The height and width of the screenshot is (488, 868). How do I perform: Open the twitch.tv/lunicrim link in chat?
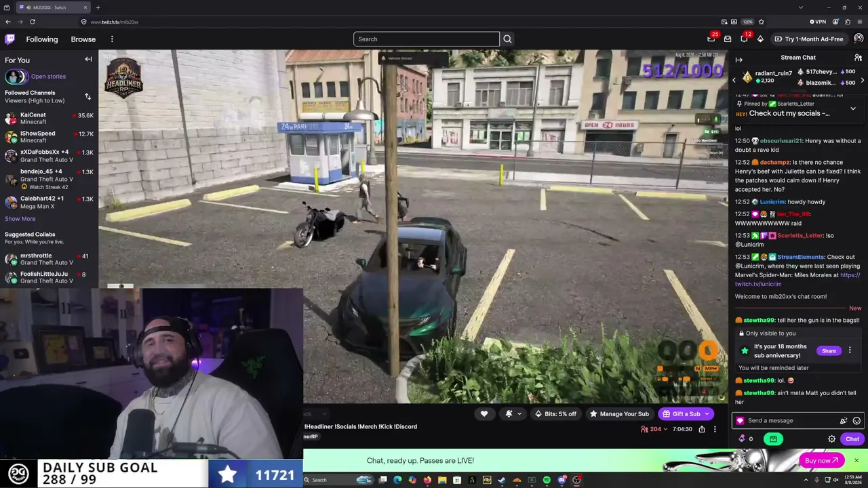(x=797, y=280)
